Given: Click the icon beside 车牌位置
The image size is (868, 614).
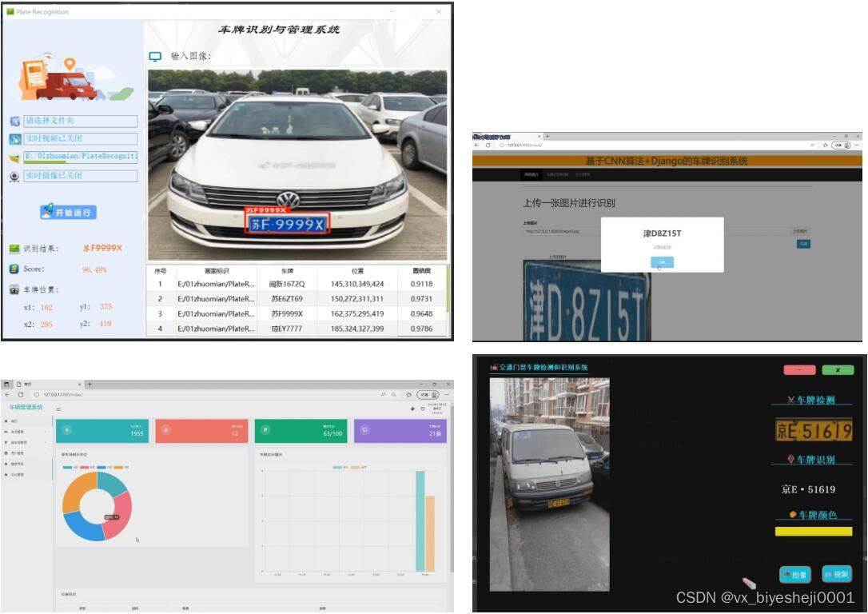Looking at the screenshot, I should coord(14,289).
